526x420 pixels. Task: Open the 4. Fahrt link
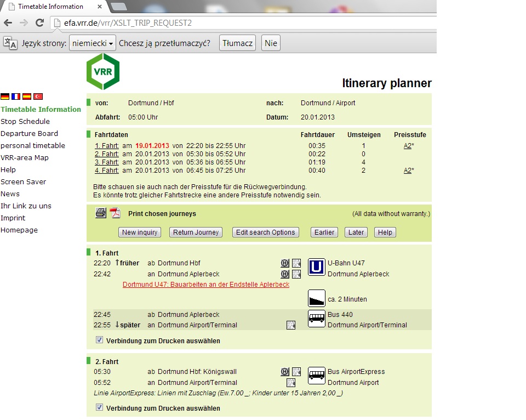click(x=107, y=170)
